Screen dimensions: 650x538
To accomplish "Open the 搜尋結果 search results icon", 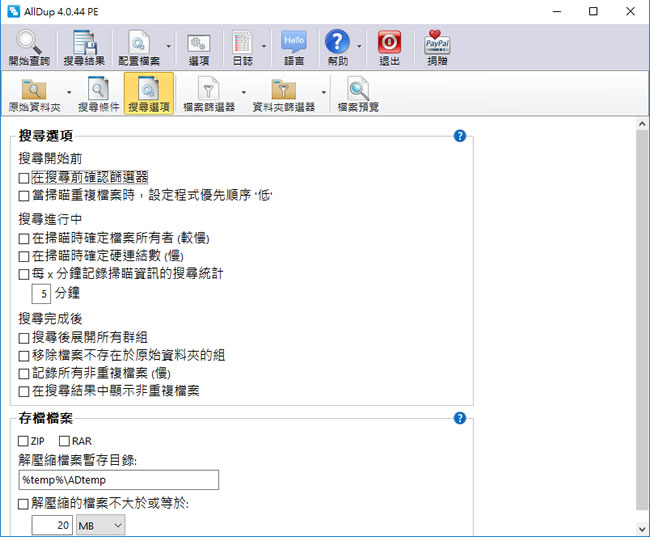I will point(84,48).
